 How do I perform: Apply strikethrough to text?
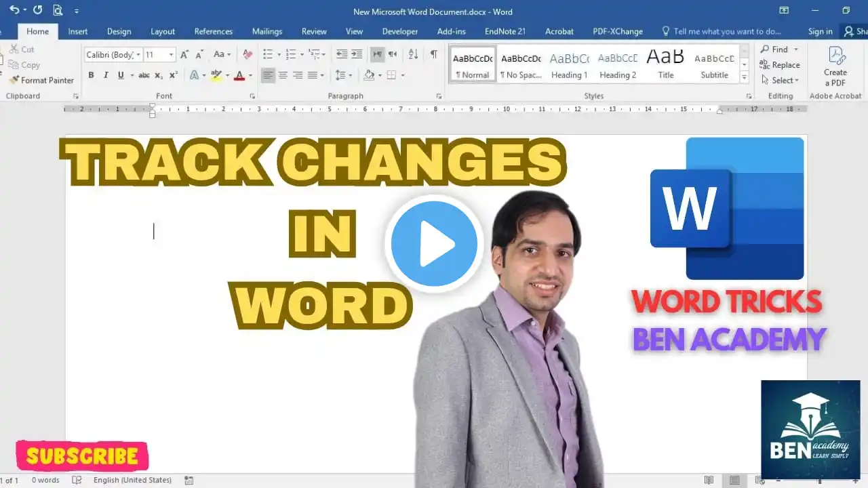(144, 75)
